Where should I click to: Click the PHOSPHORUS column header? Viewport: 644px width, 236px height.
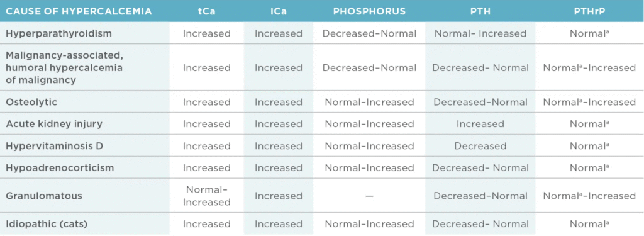(369, 11)
